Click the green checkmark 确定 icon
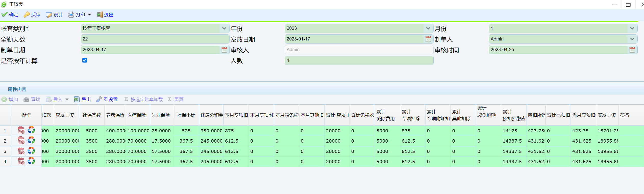644x194 pixels. tap(4, 15)
